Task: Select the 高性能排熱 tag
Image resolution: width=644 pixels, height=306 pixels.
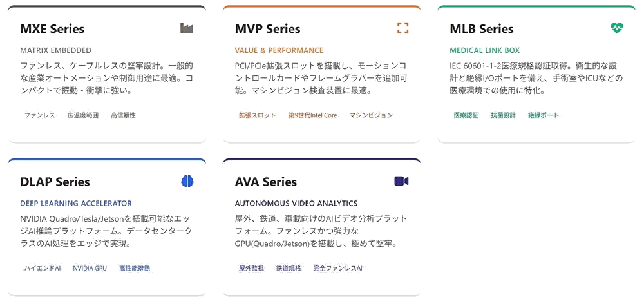Action: click(135, 268)
